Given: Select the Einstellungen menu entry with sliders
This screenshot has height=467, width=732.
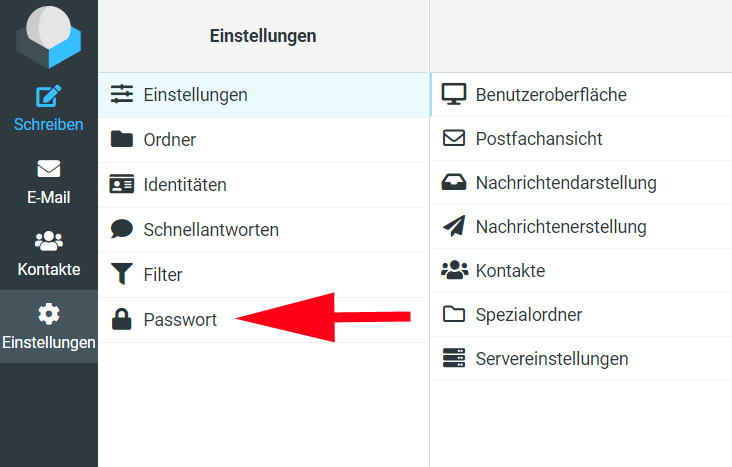Looking at the screenshot, I should pos(263,95).
